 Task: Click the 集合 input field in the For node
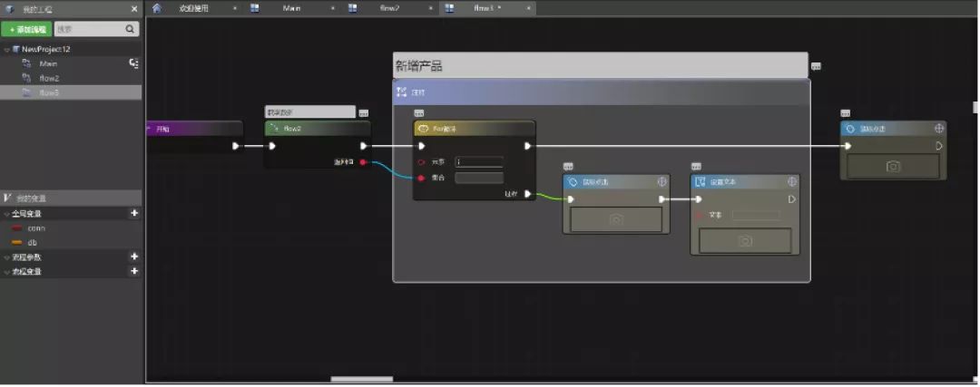pyautogui.click(x=479, y=178)
